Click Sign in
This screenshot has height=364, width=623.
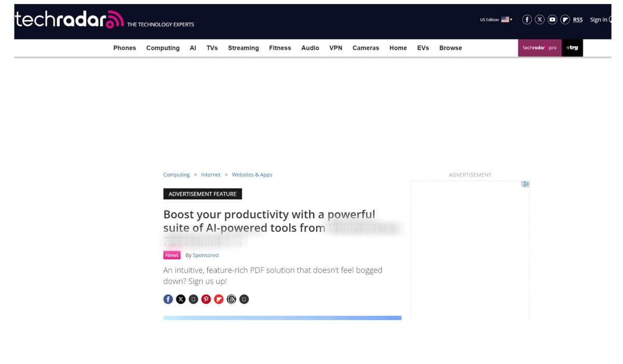point(598,19)
